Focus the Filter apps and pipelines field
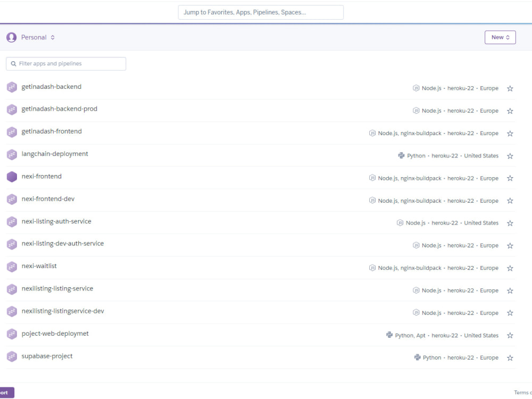532x399 pixels. (66, 64)
